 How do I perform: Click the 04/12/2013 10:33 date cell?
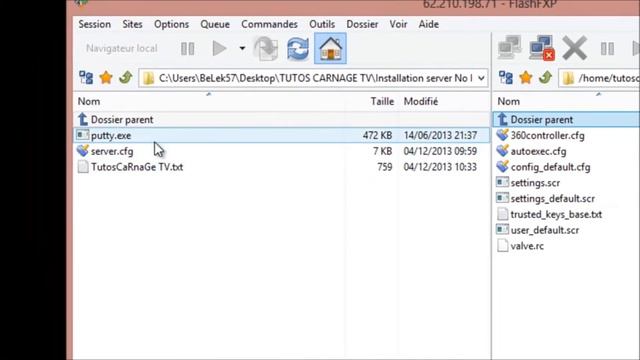[x=440, y=167]
